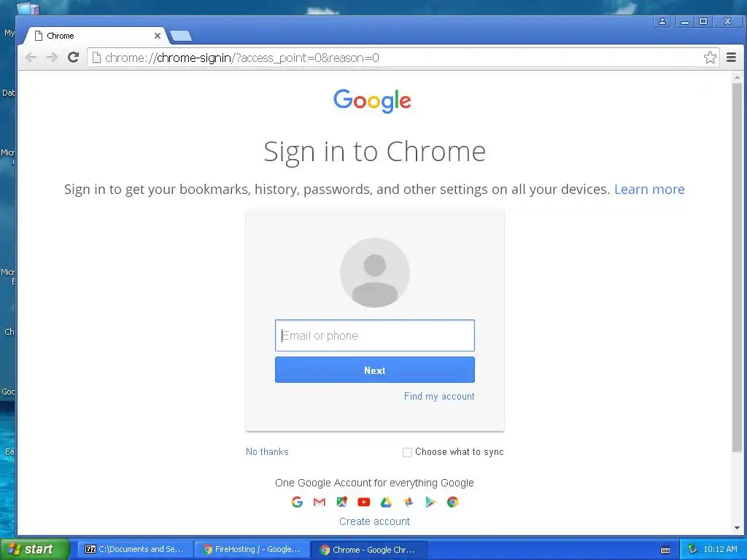Decline sign-in with No thanks
Screen dimensions: 747x560
pos(267,451)
